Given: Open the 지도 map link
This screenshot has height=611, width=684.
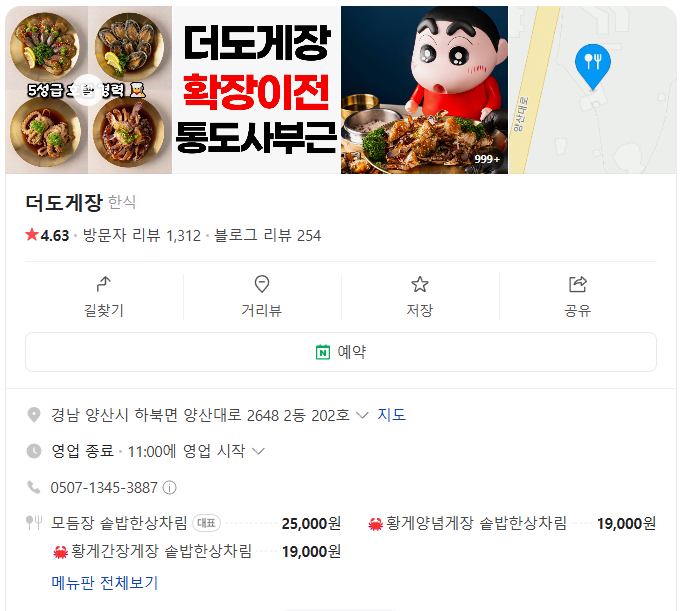Looking at the screenshot, I should point(391,415).
